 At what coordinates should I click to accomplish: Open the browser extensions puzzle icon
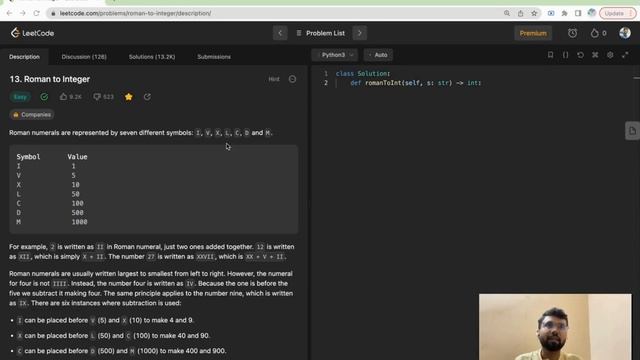tap(564, 13)
